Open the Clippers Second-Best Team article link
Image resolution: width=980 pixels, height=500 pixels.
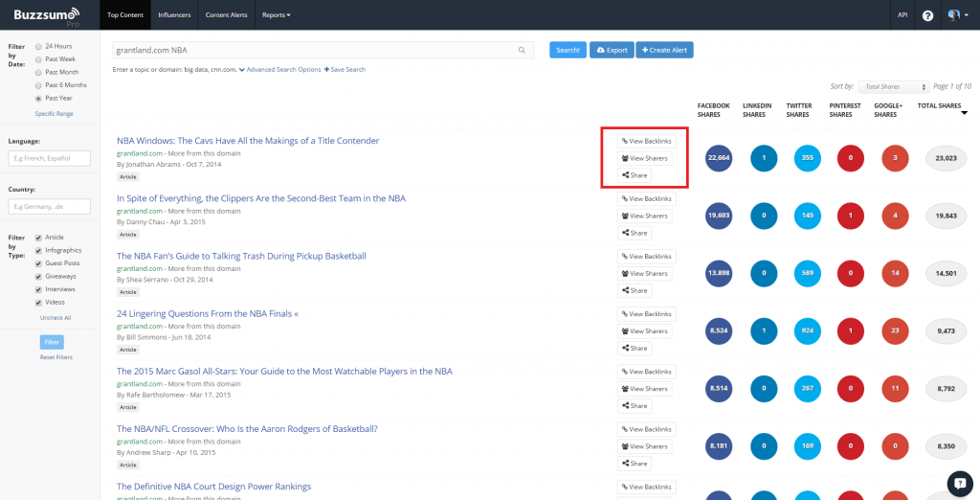260,198
